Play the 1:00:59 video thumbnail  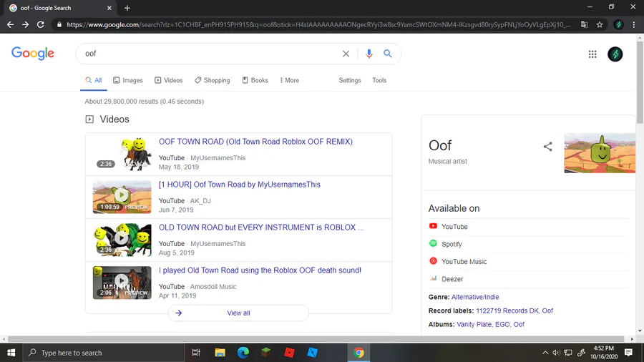tap(122, 197)
